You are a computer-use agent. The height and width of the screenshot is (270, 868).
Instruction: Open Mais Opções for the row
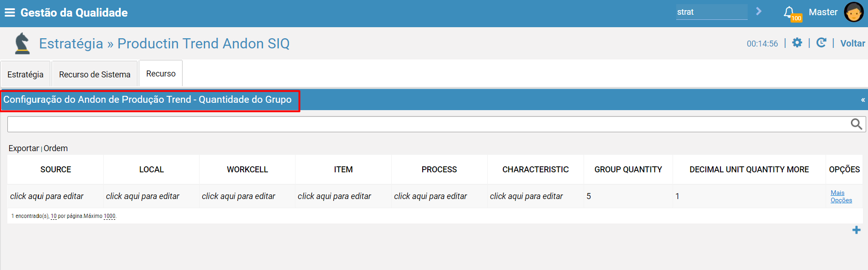pyautogui.click(x=841, y=196)
